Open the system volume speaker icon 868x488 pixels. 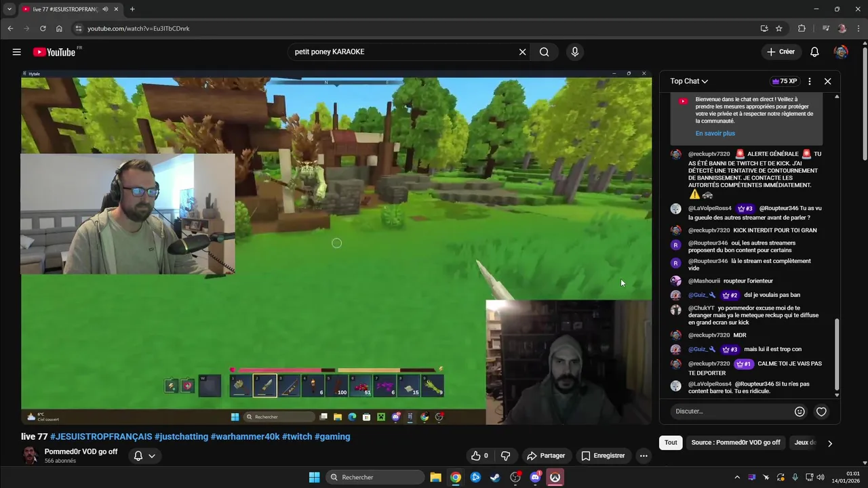tap(821, 477)
